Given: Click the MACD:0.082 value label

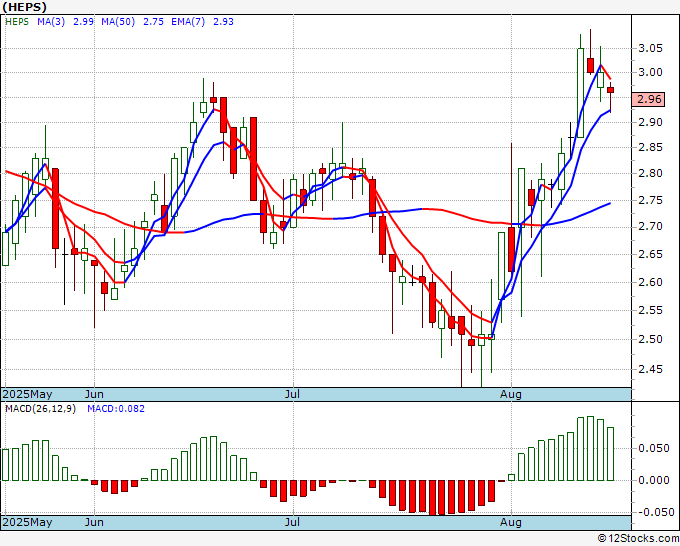Looking at the screenshot, I should 116,409.
